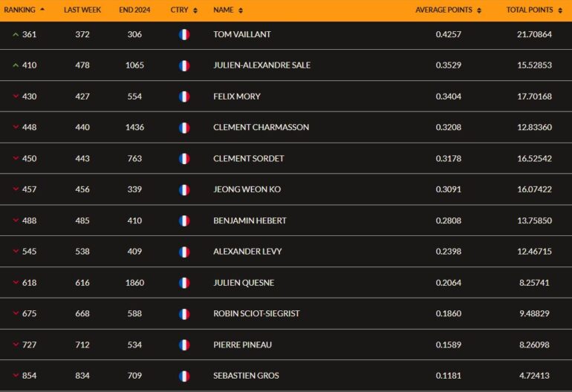Sort by the AVERAGE POINTS column arrows

pyautogui.click(x=479, y=10)
